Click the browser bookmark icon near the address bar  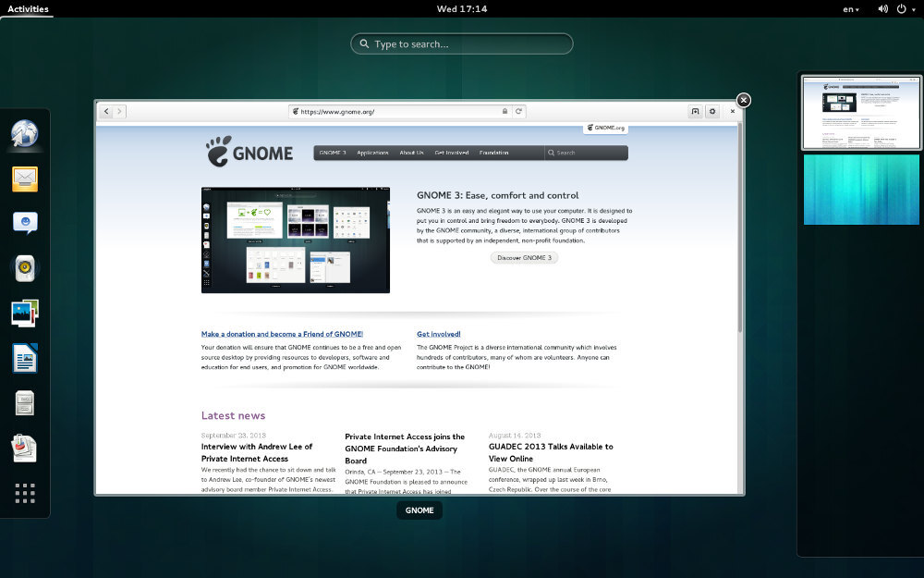695,111
